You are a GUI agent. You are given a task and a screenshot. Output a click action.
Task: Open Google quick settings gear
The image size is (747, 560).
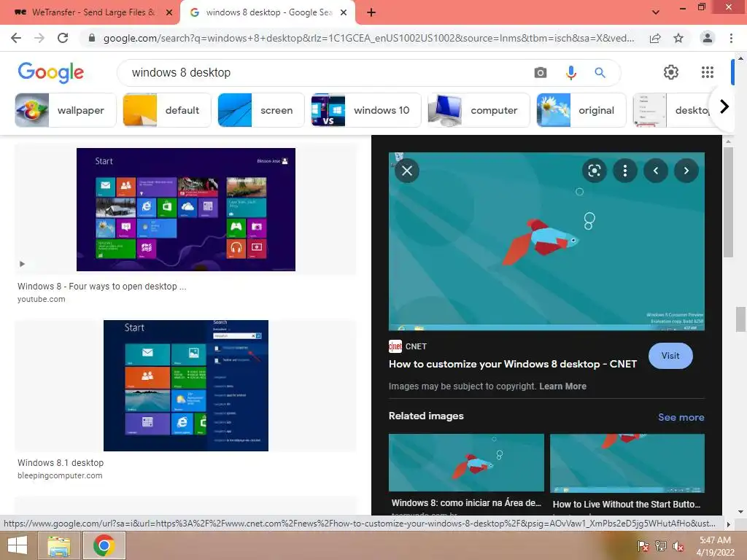click(x=671, y=72)
